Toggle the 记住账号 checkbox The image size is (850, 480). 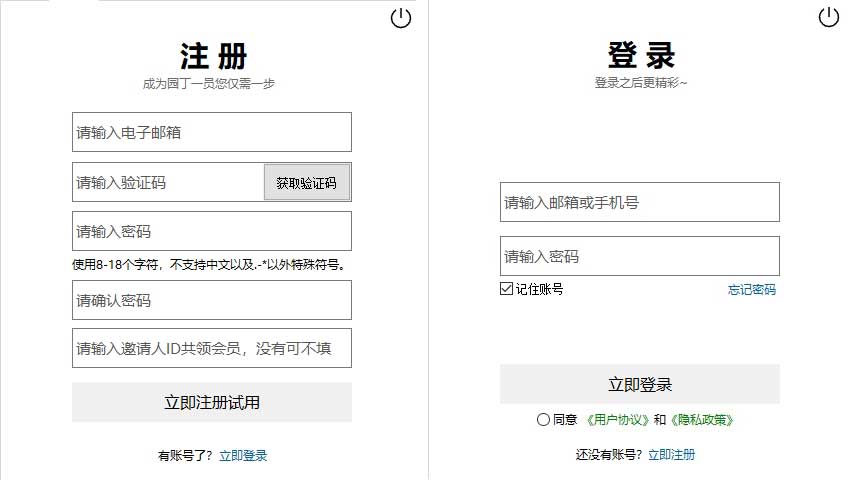pyautogui.click(x=507, y=289)
